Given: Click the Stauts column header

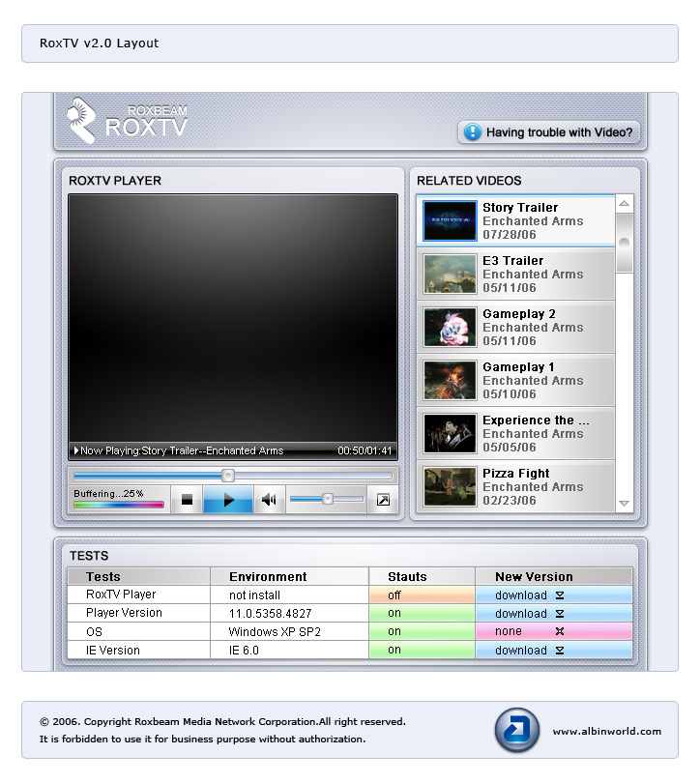Looking at the screenshot, I should coord(422,576).
